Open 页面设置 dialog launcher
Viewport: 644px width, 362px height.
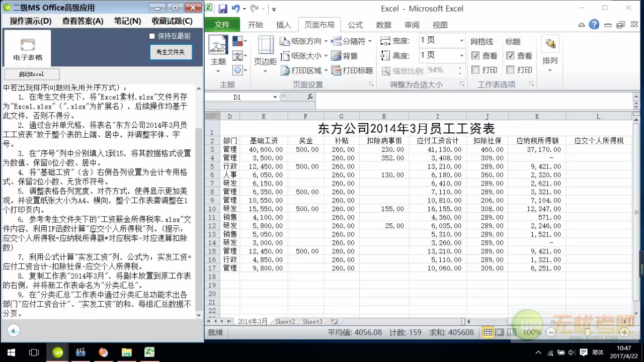pos(371,84)
